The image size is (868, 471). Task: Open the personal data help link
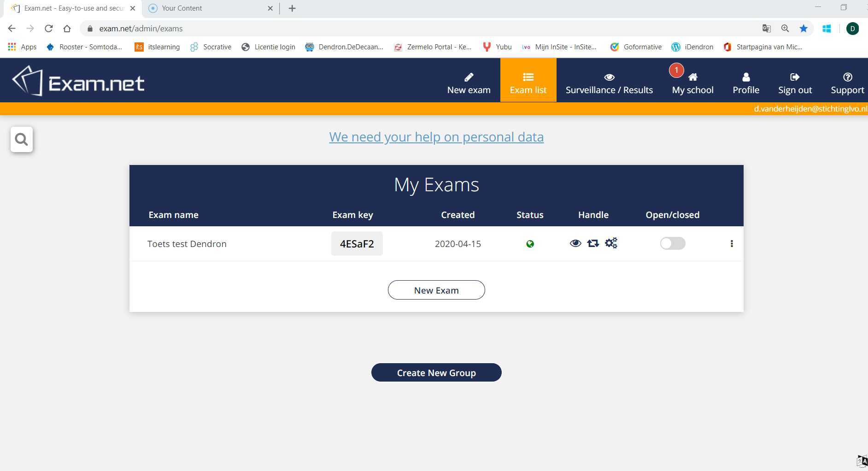click(x=436, y=137)
